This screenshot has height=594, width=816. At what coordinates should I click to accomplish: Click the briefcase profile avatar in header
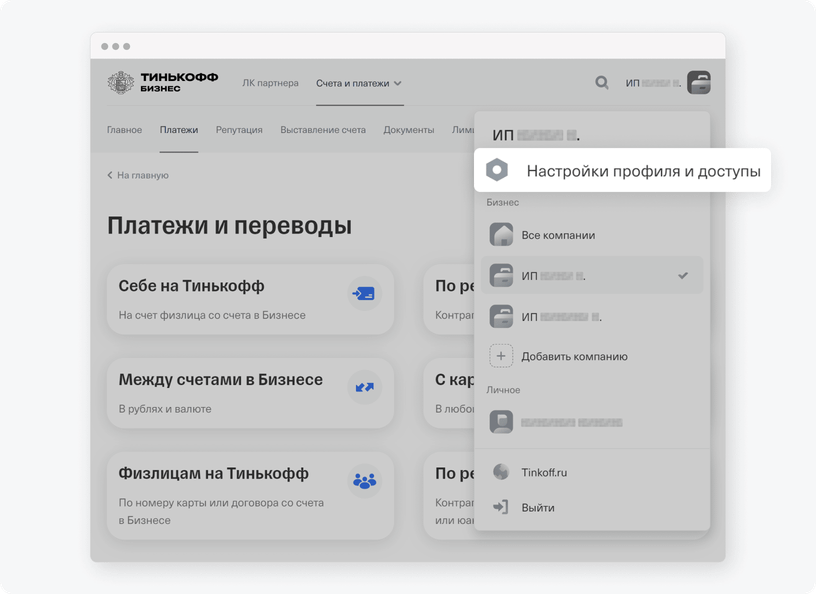click(699, 83)
